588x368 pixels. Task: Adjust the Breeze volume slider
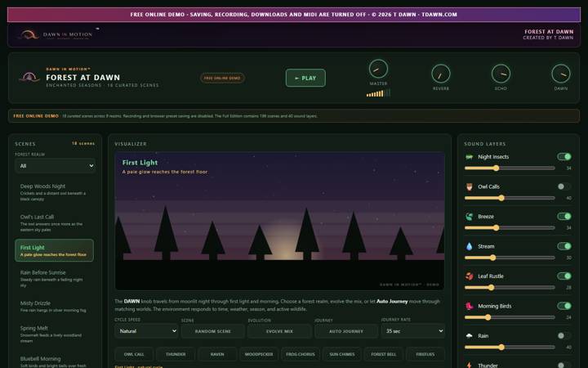[510, 228]
